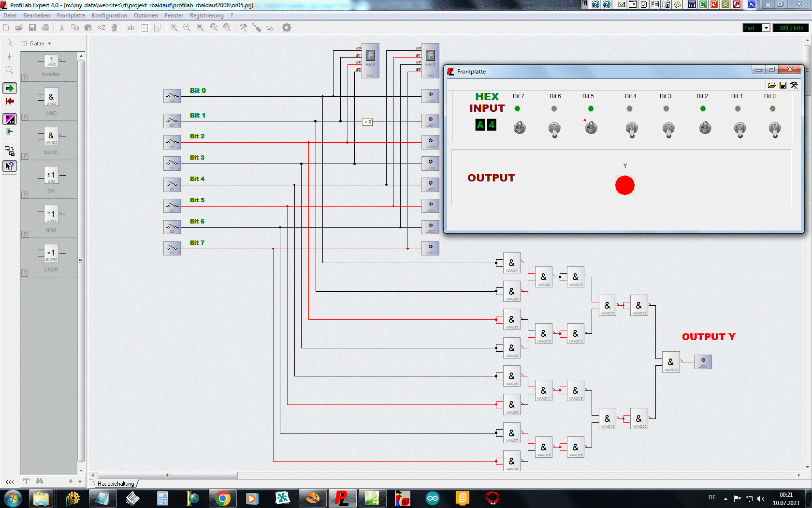The height and width of the screenshot is (508, 812).
Task: Toggle the Bit 7 switch on front panel
Action: tap(520, 128)
